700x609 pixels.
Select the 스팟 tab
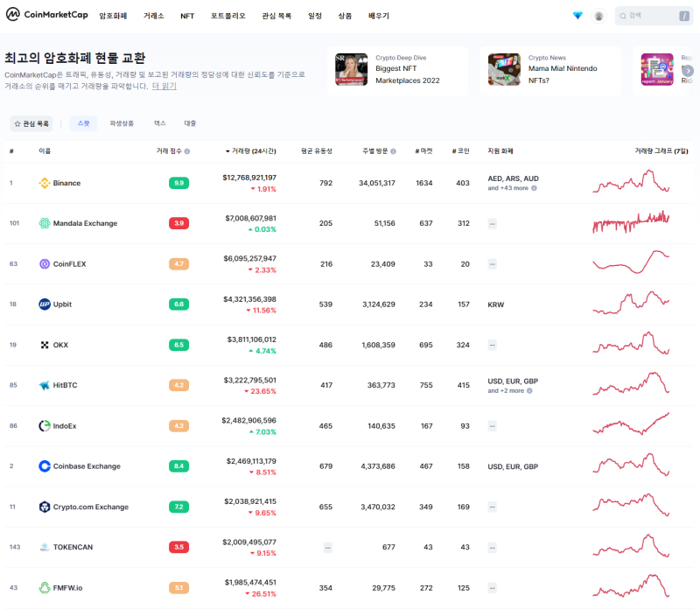coord(83,123)
